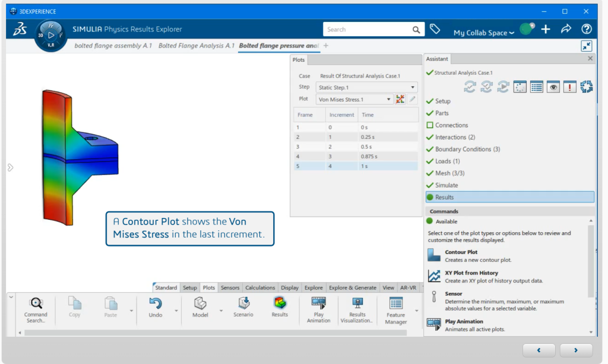Open the bolted flange assembly A.1 tab
Viewport: 608px width, 364px height.
click(113, 46)
